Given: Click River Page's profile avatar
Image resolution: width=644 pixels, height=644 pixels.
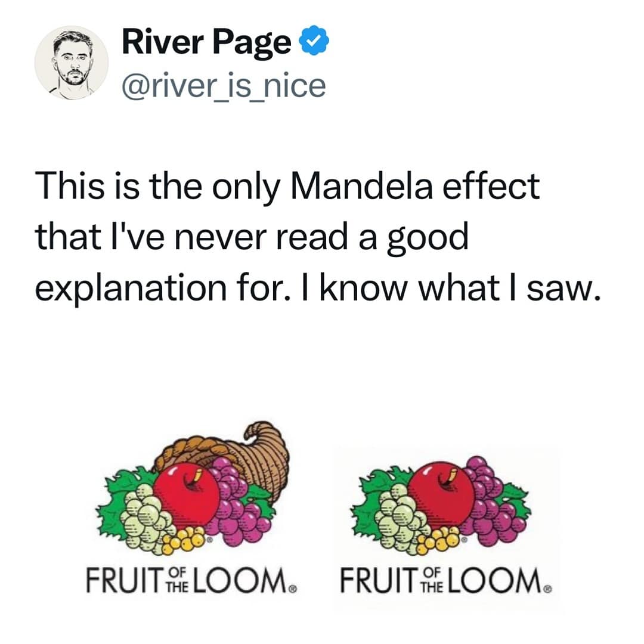Looking at the screenshot, I should [71, 63].
